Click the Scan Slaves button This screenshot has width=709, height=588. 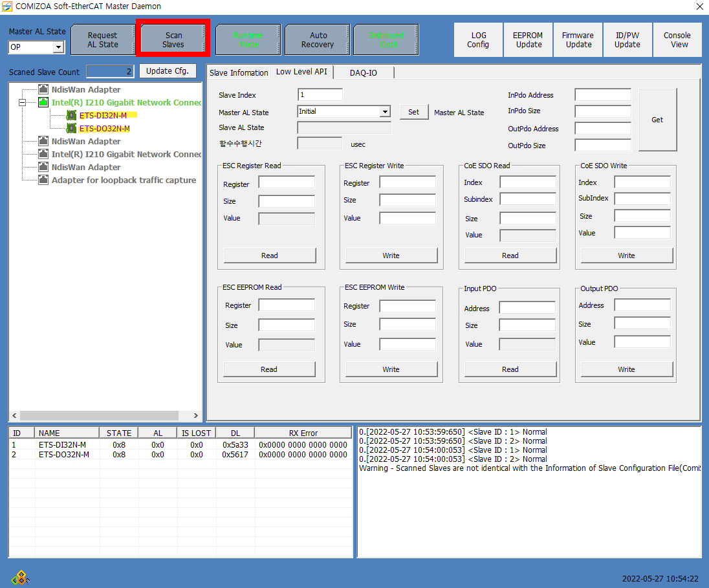click(x=173, y=40)
